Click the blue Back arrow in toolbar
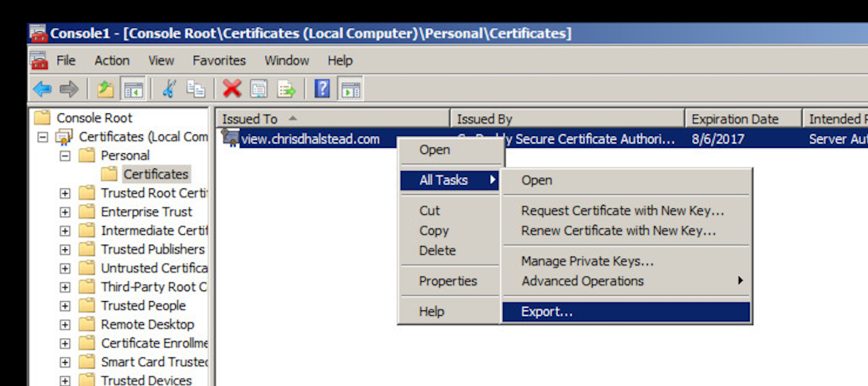The width and height of the screenshot is (868, 386). pos(42,89)
